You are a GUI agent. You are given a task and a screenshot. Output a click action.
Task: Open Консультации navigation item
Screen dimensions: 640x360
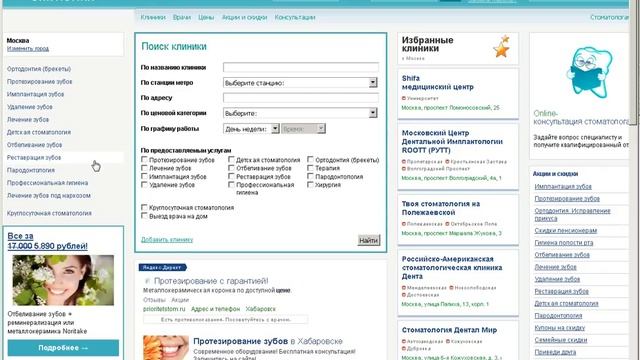295,17
